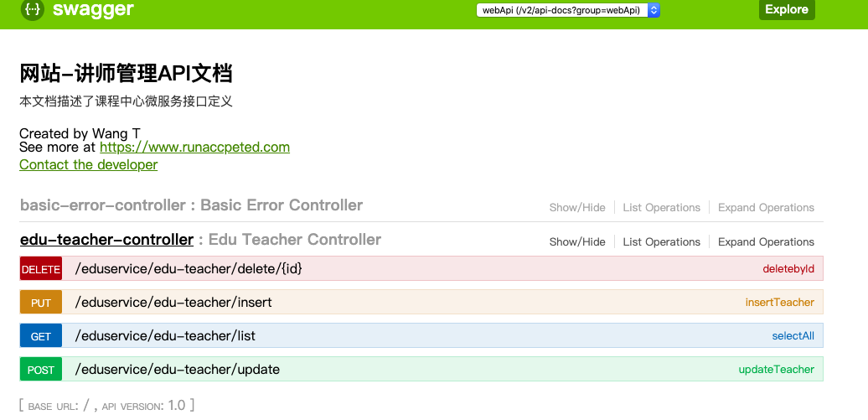The width and height of the screenshot is (868, 420).
Task: Open the updateTeacher operation label
Action: coord(776,370)
